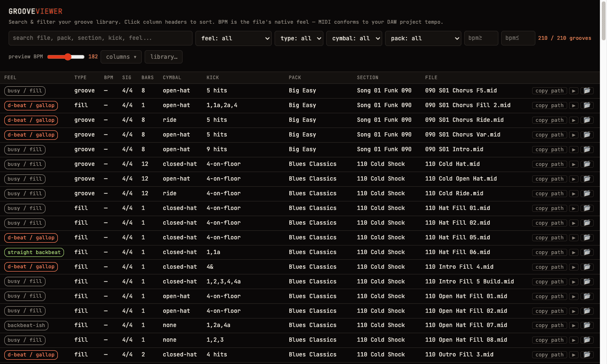Click the bpm≤ maximum input
The height and width of the screenshot is (364, 607).
(x=518, y=38)
